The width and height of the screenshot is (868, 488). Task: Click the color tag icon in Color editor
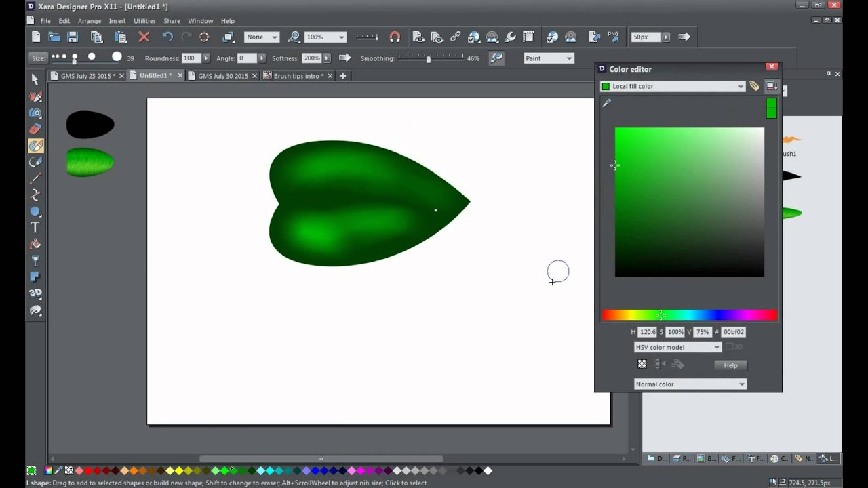tap(754, 86)
